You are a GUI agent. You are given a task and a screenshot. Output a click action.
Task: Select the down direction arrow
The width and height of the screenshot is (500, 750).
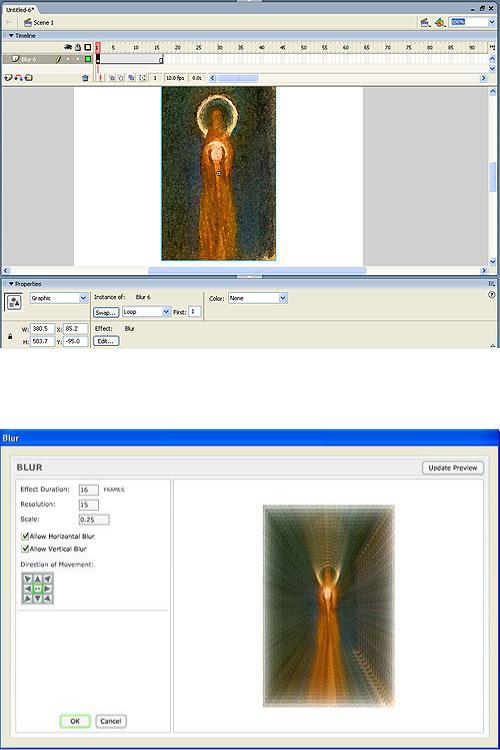coord(37,598)
